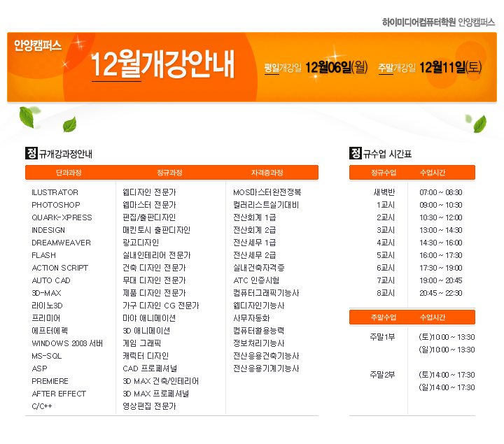Screen dimensions: 504x444
Task: Click the 안양캠퍼스 label on banner
Action: [x=38, y=45]
